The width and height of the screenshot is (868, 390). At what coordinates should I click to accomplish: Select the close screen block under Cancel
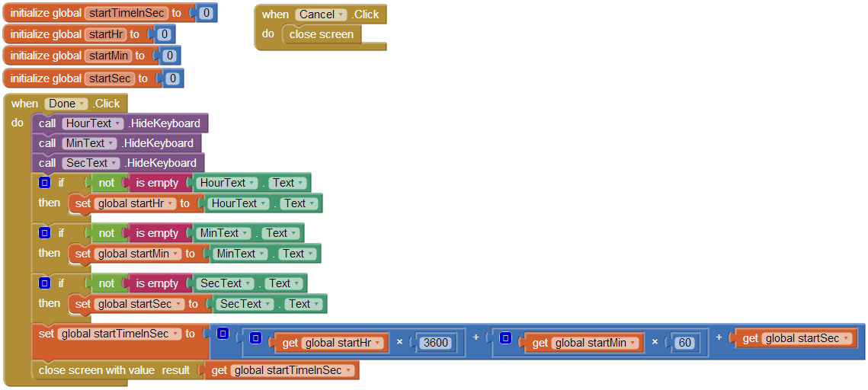[x=322, y=34]
